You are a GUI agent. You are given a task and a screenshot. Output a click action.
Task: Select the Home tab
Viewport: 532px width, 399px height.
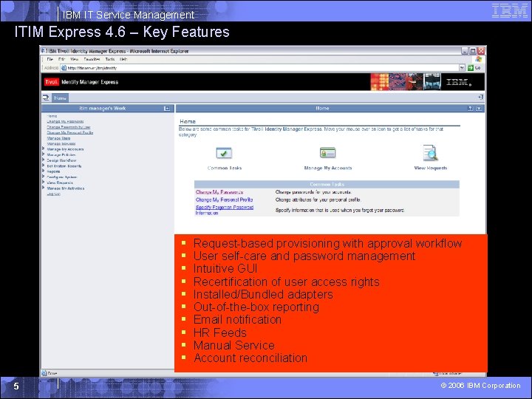(x=60, y=98)
